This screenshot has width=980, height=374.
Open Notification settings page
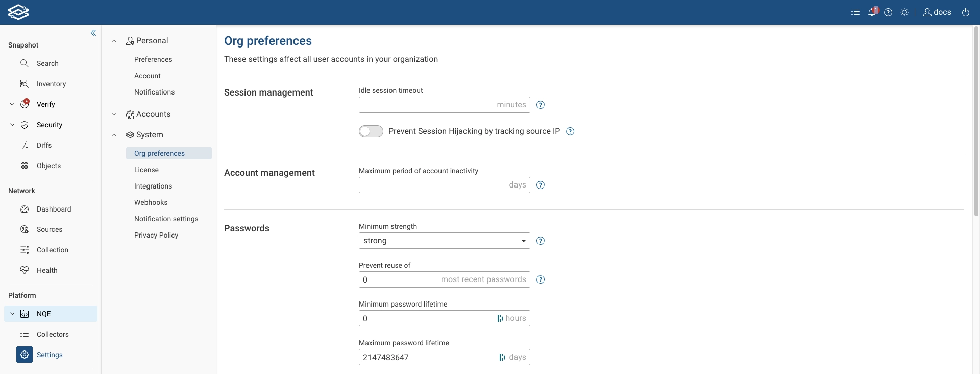point(166,219)
